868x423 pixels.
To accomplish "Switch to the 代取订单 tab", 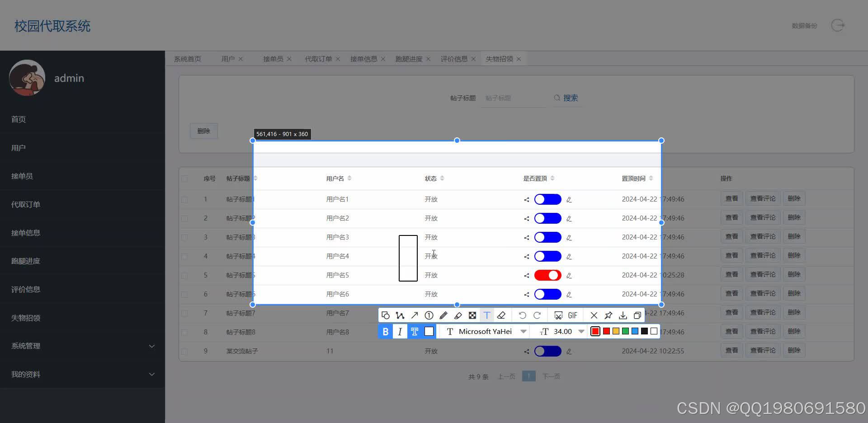I will [x=318, y=59].
